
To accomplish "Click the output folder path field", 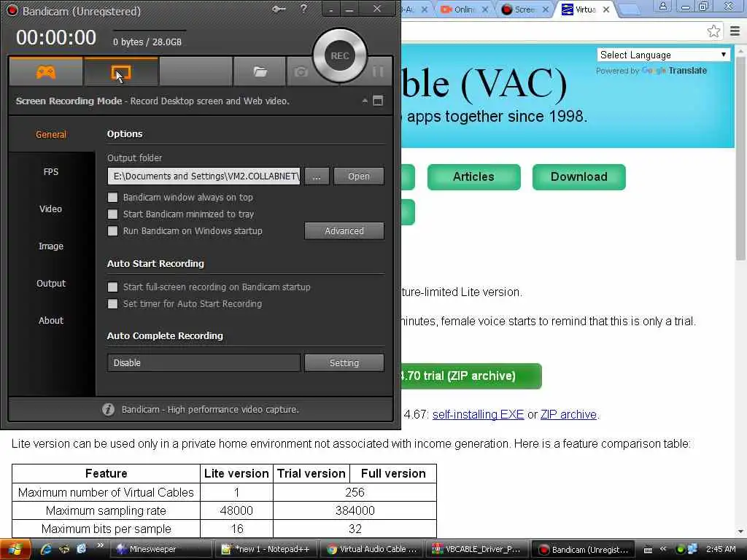I will point(204,176).
